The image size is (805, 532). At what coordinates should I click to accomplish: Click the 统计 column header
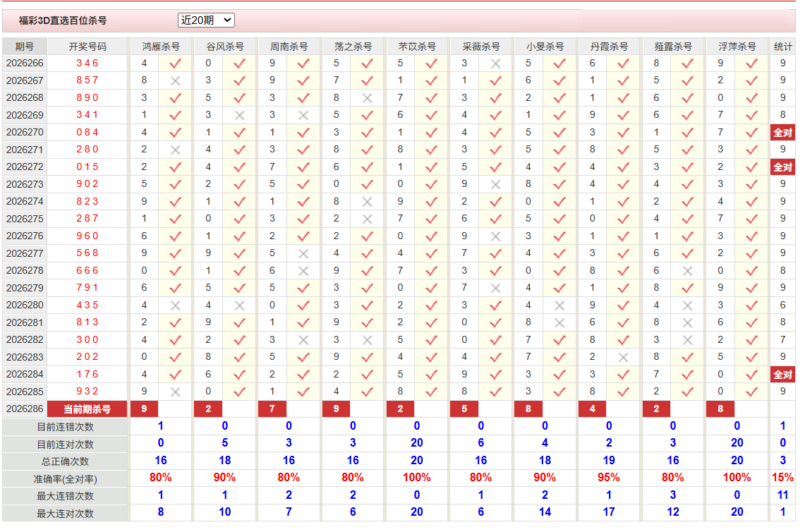click(x=783, y=47)
